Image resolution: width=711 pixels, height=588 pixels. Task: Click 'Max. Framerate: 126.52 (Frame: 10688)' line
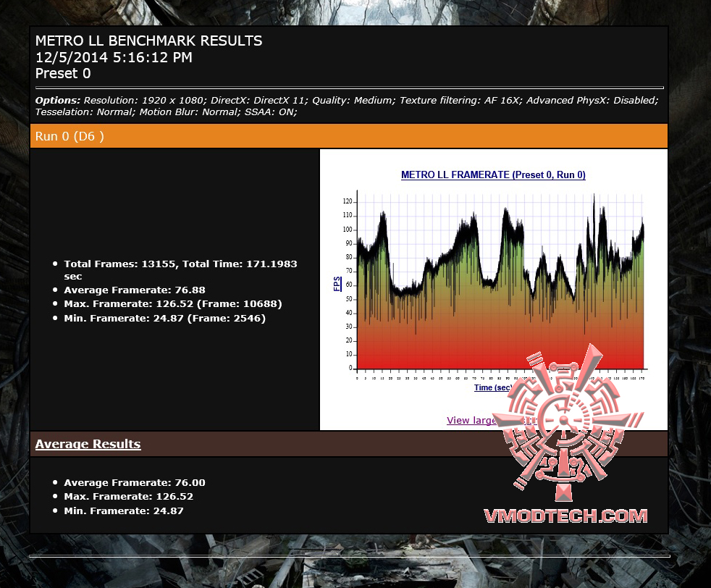pos(173,303)
